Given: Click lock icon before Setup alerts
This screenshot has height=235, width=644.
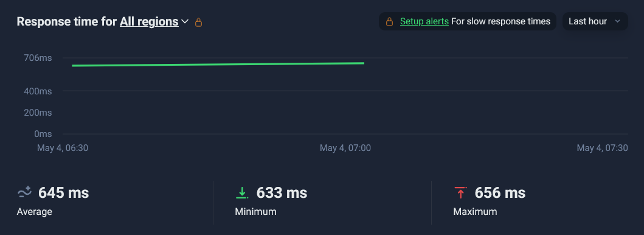Looking at the screenshot, I should click(x=389, y=22).
